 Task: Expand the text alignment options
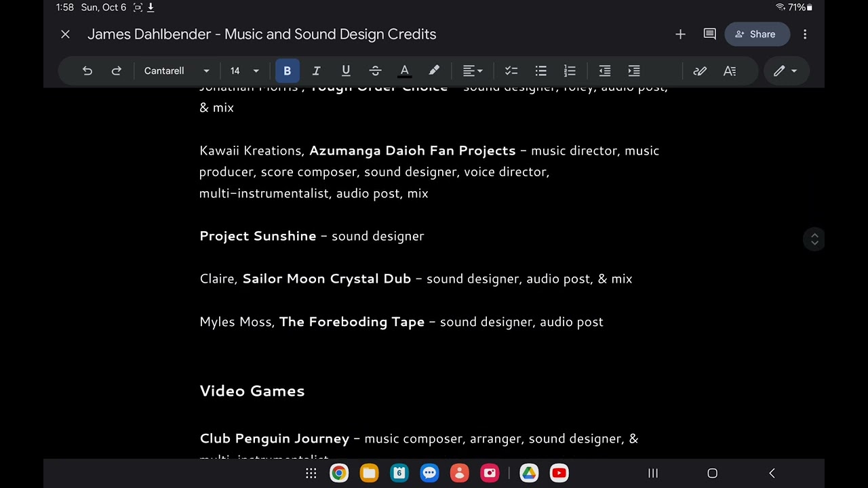click(x=473, y=70)
